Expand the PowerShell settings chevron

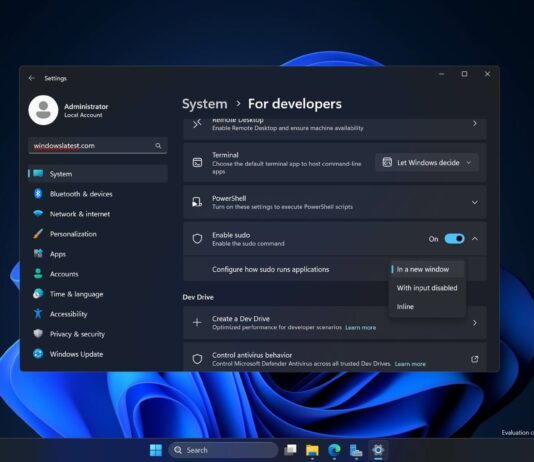coord(474,203)
